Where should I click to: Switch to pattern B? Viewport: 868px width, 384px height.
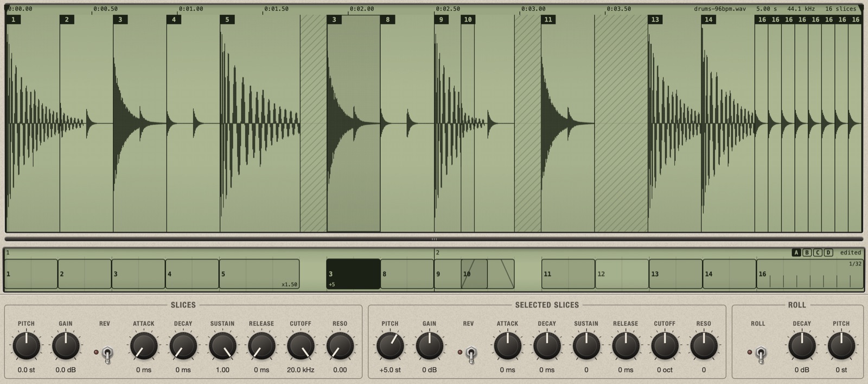(807, 253)
